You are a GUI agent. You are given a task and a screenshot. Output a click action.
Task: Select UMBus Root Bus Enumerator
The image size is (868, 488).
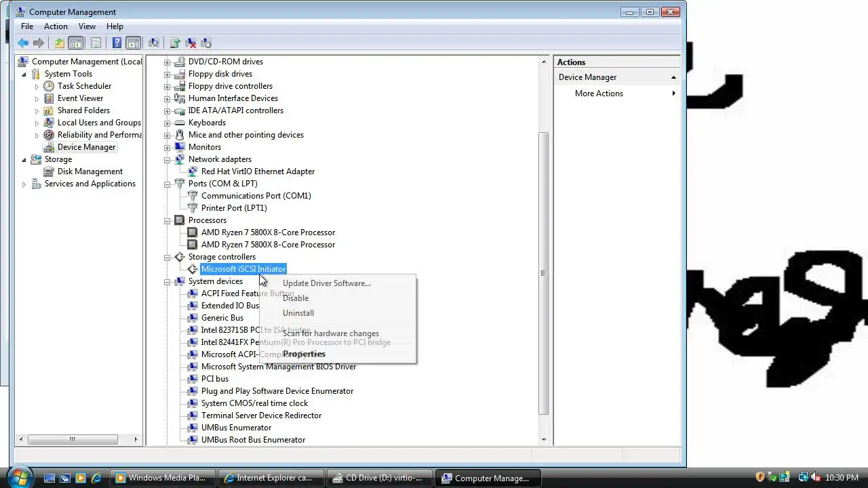[253, 440]
